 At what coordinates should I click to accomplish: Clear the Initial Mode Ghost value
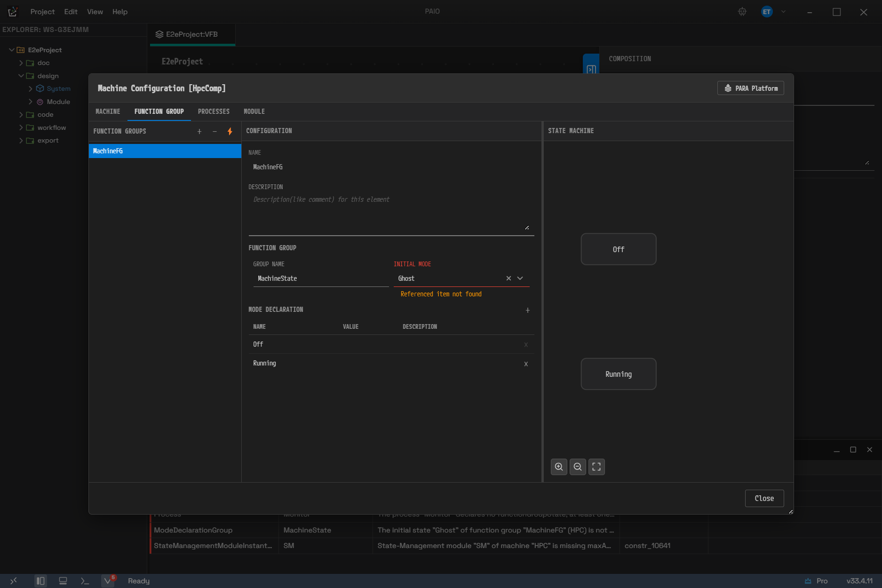(x=509, y=278)
